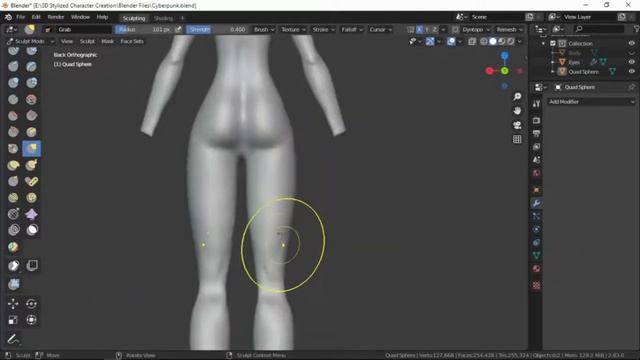Hide the Collection with eye icon
This screenshot has height=360, width=640.
coord(632,43)
